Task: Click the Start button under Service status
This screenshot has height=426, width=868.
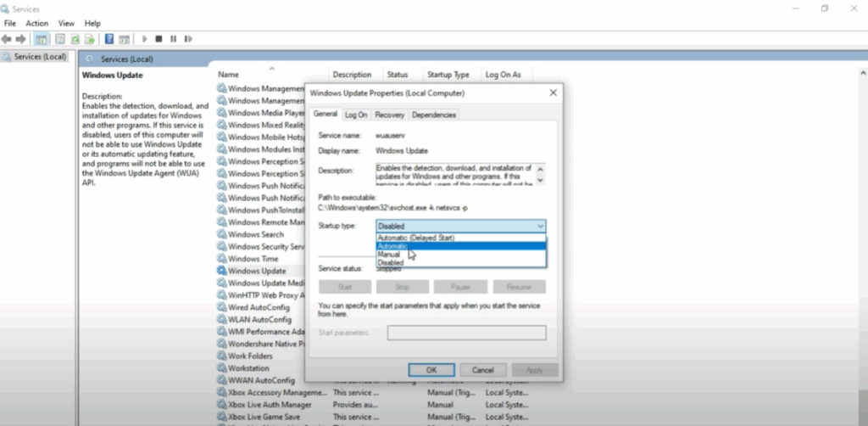Action: 345,287
